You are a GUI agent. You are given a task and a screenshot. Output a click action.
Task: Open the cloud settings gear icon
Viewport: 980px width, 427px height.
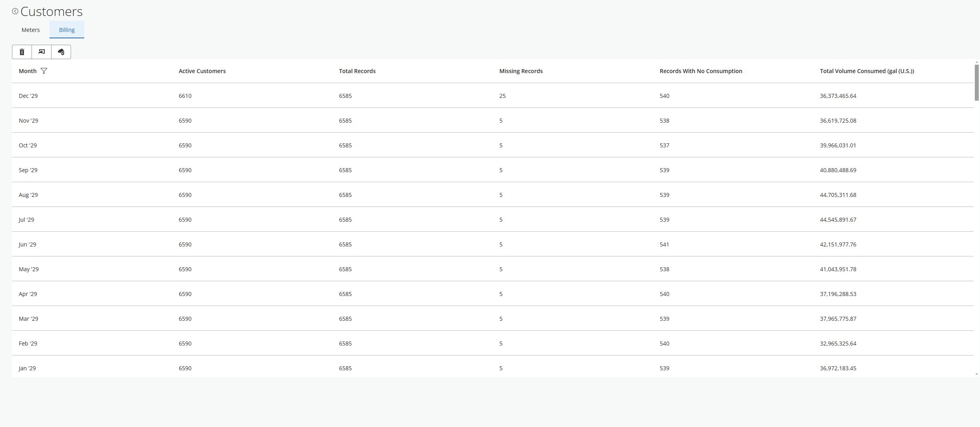tap(61, 52)
